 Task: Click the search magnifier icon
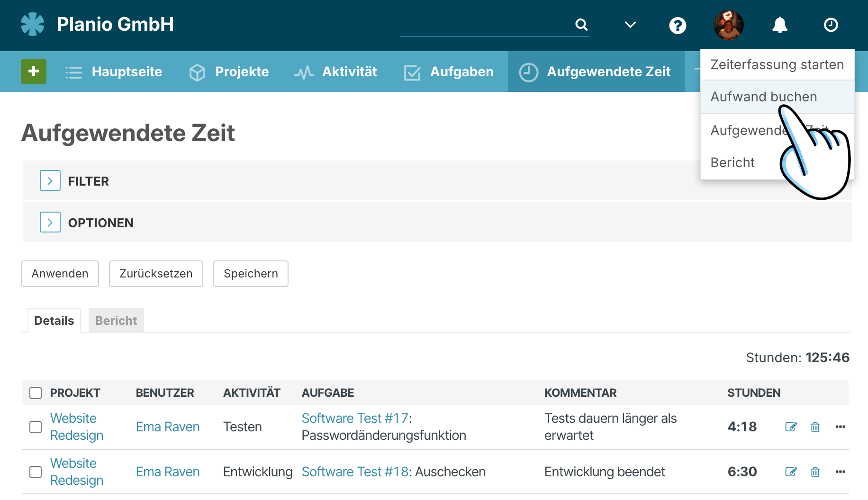pyautogui.click(x=581, y=24)
